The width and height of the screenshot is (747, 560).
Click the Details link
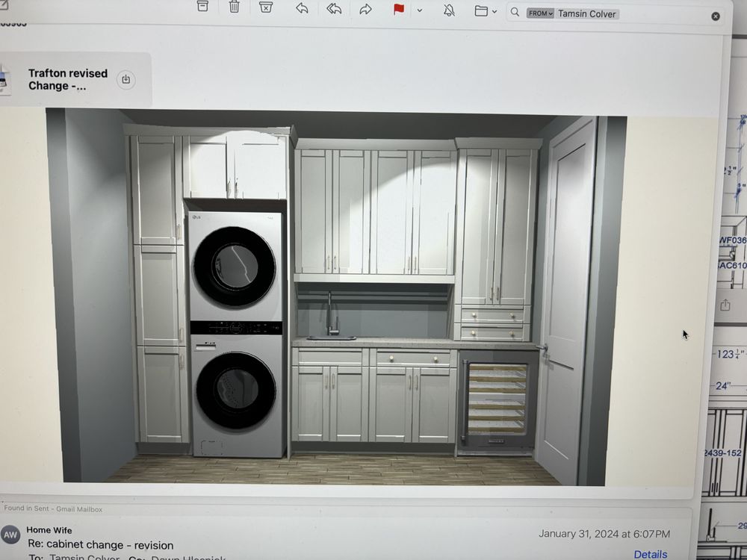[650, 554]
